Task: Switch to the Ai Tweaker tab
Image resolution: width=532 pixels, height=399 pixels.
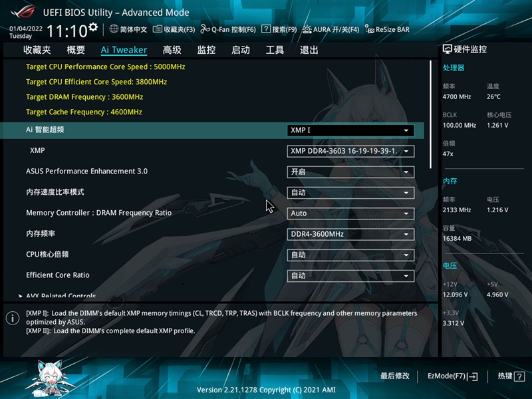Action: pos(124,50)
